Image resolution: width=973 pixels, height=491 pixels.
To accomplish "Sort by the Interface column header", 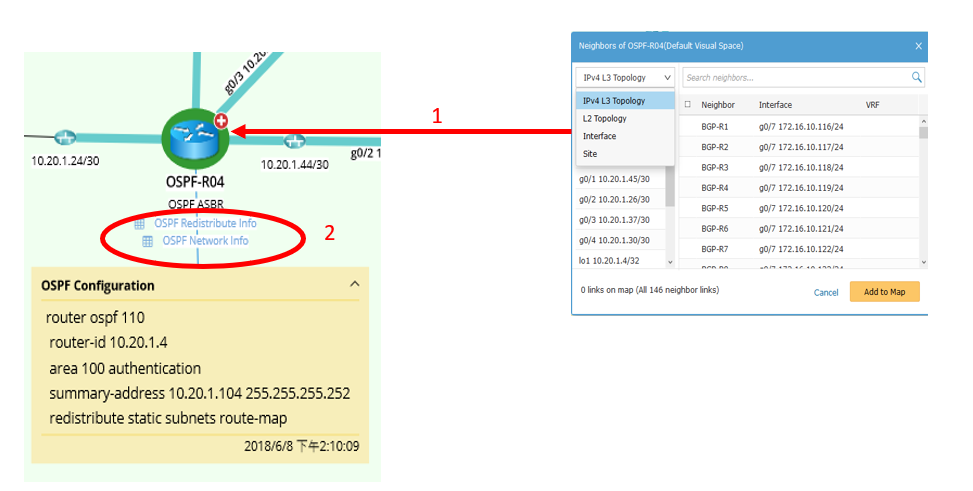I will [775, 105].
